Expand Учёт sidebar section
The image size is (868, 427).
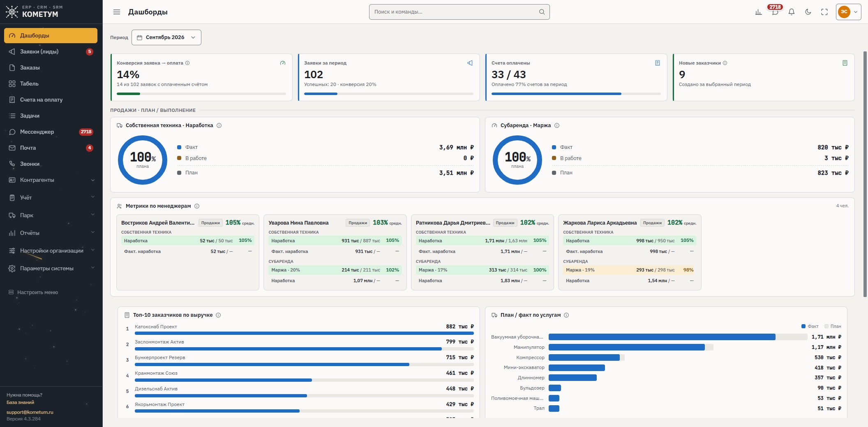pos(51,197)
